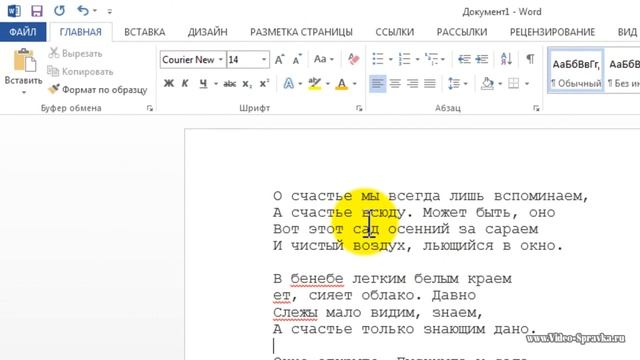Apply text effects outlined A icon
Screen dimensions: 640x360
(x=289, y=84)
